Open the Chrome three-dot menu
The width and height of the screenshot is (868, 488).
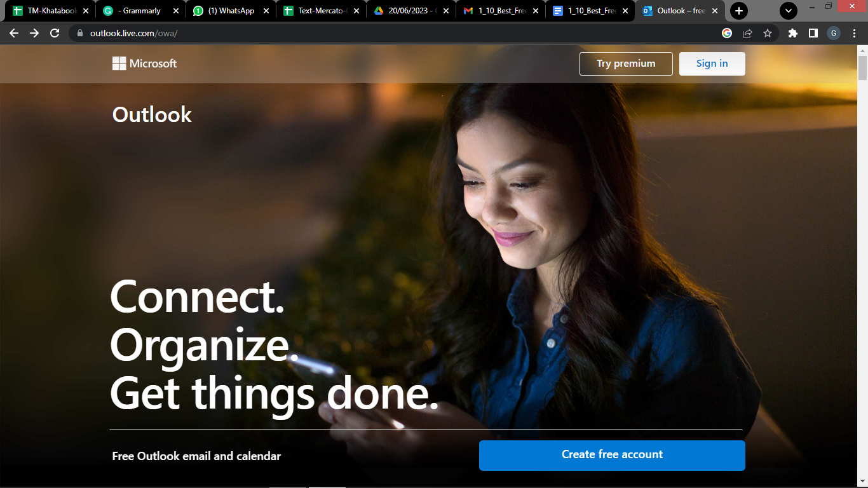(x=855, y=33)
